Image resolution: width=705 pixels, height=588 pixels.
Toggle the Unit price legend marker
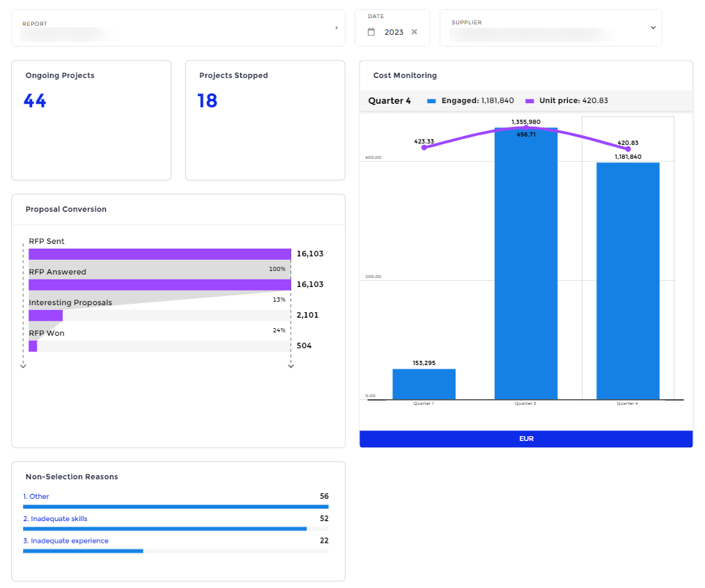529,101
